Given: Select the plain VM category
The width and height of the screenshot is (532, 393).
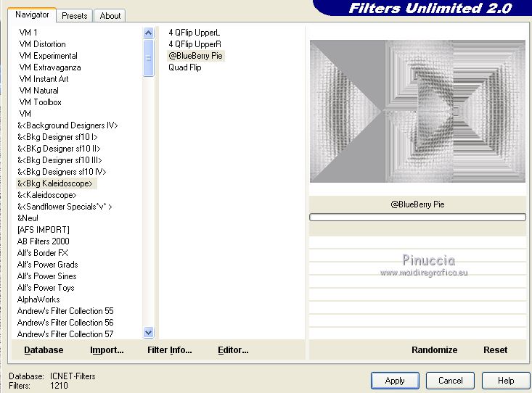Looking at the screenshot, I should coord(25,114).
